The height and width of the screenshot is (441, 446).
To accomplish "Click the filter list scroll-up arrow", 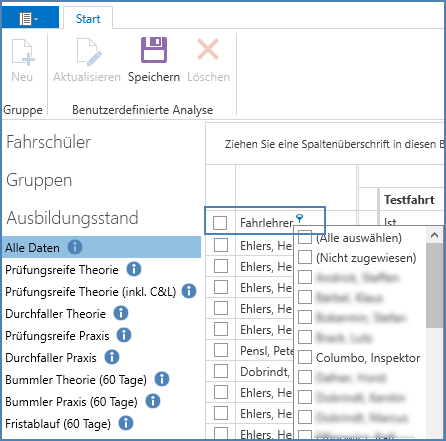I will [434, 235].
